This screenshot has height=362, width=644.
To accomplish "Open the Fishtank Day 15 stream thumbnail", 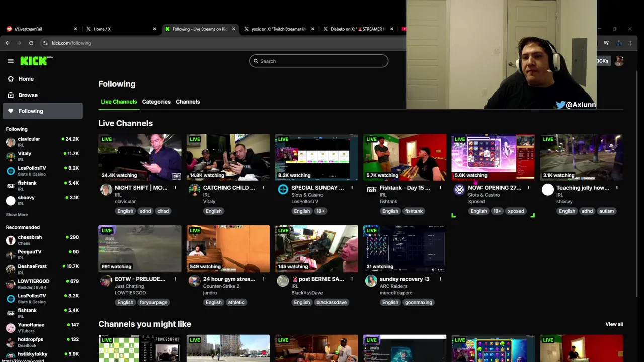I will [405, 157].
